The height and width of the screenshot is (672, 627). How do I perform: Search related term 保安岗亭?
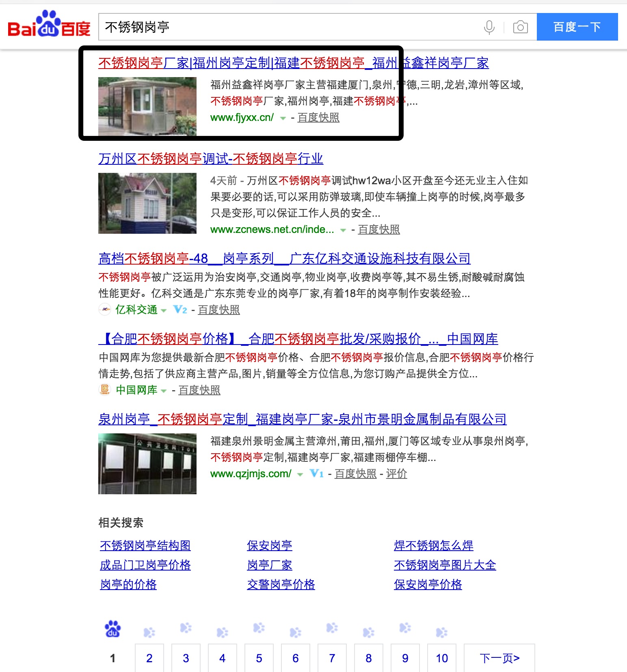coord(270,546)
